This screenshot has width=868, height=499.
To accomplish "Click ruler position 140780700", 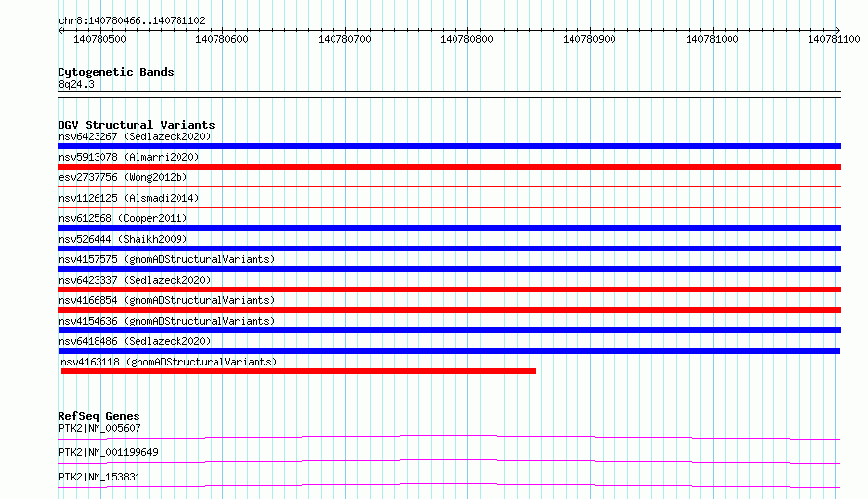I will click(344, 39).
